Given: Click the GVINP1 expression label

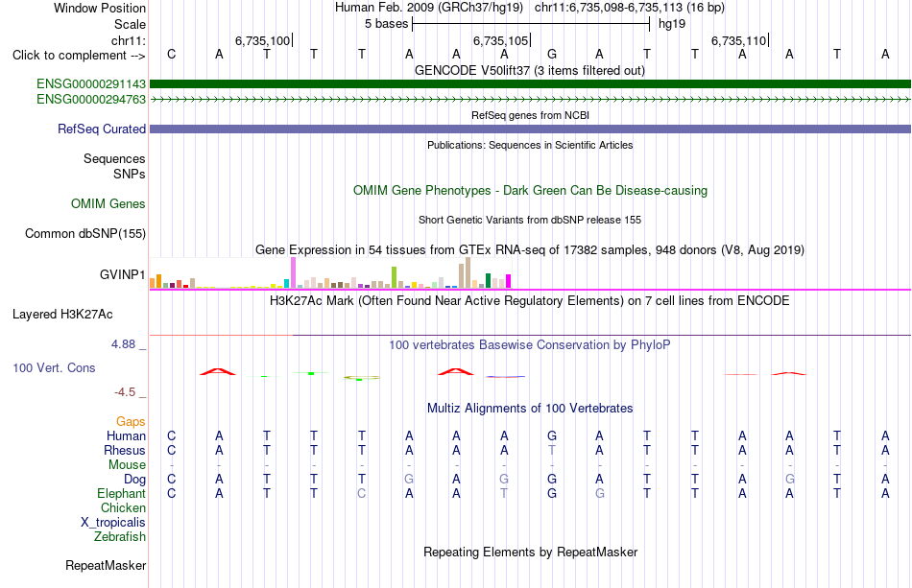Looking at the screenshot, I should (122, 274).
